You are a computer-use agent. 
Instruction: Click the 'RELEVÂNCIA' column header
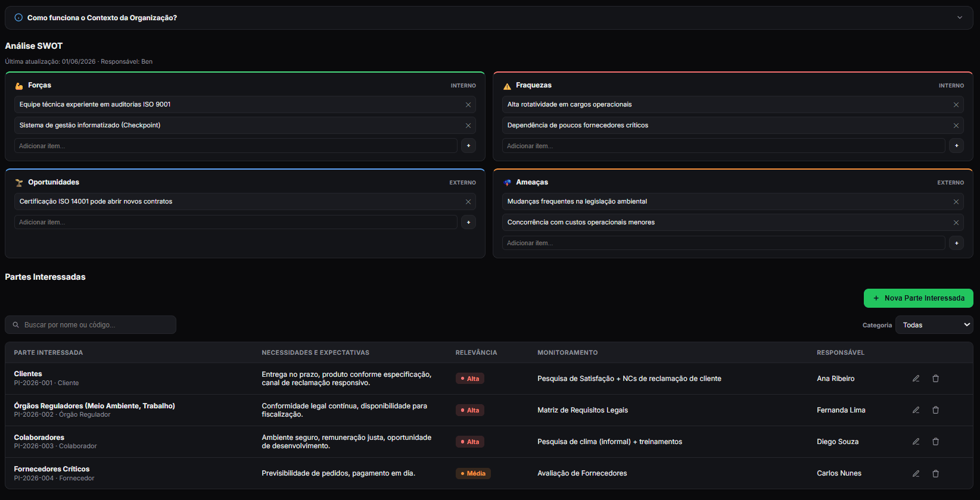pos(476,353)
